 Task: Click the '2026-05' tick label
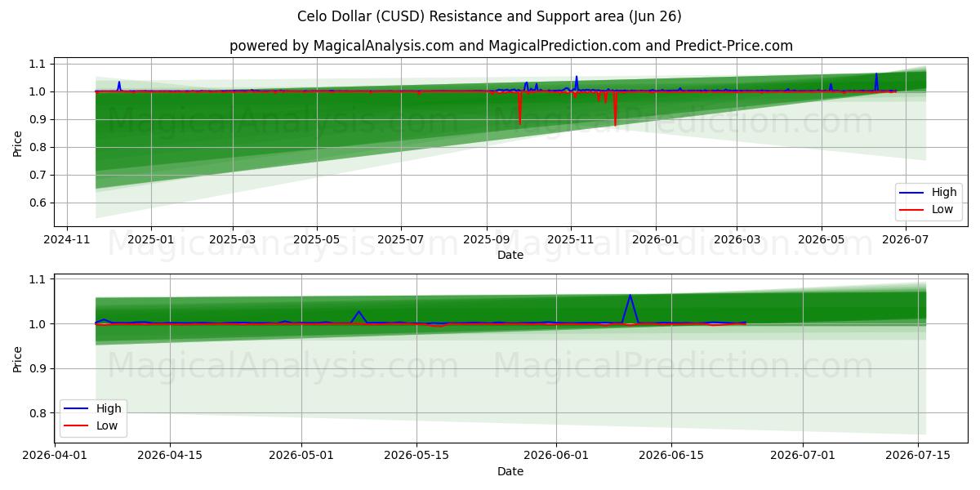point(821,239)
